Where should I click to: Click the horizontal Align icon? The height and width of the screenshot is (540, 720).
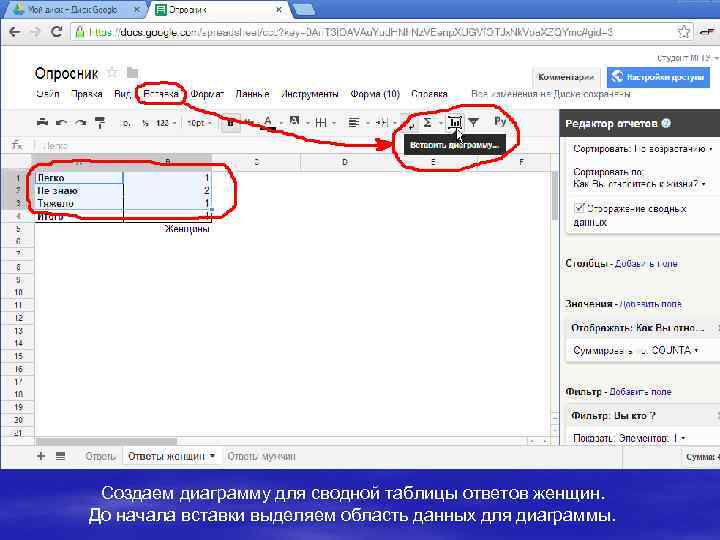coord(354,123)
